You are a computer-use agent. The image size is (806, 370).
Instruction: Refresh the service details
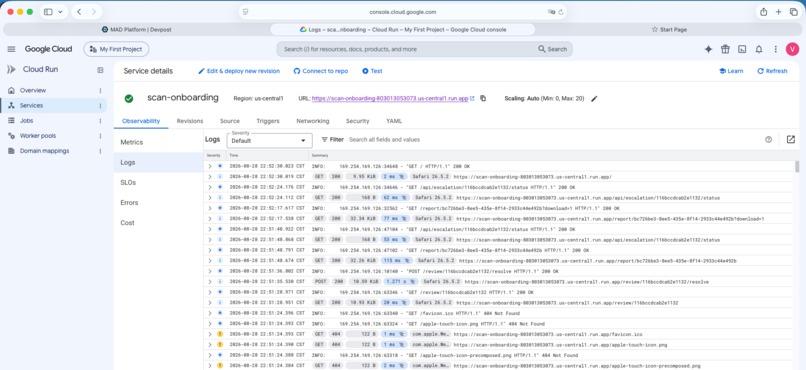tap(772, 71)
